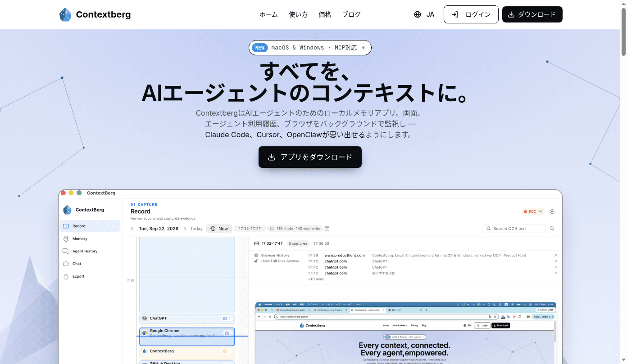Click the アプリをダウンロード hero button
Viewport: 627px width, 364px height.
click(310, 157)
